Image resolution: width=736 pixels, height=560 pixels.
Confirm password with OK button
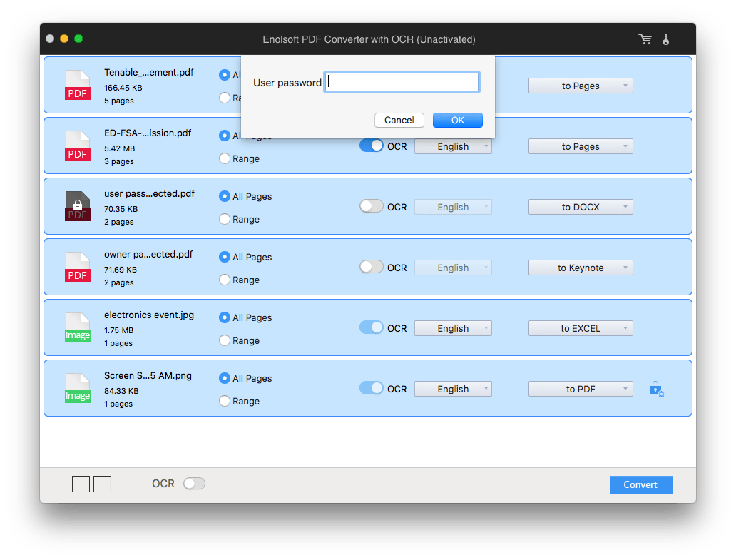(x=458, y=120)
